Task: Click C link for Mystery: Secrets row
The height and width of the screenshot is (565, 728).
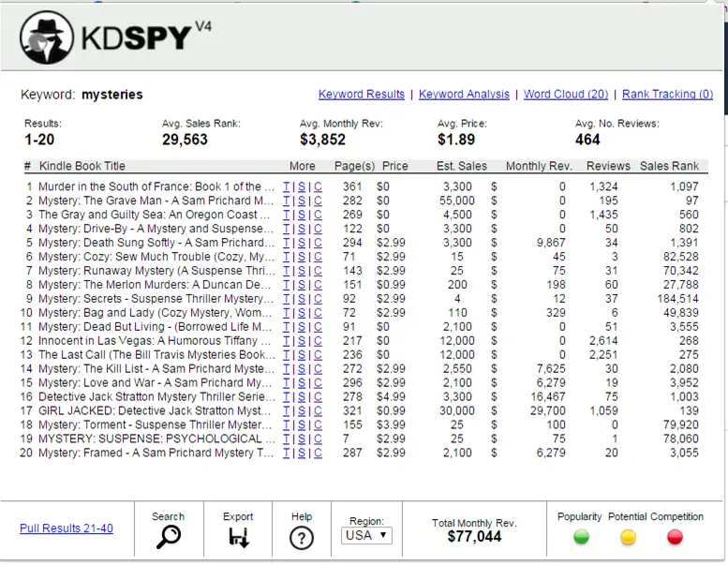Action: click(318, 299)
